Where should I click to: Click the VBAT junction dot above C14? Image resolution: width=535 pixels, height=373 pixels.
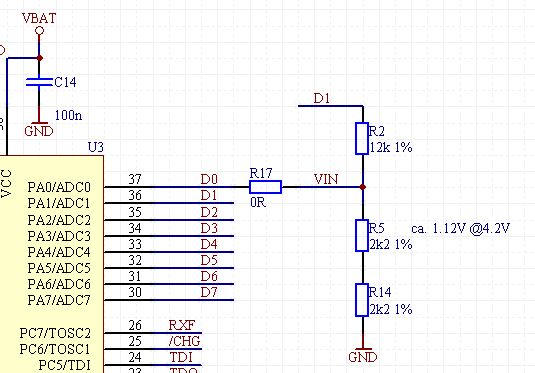40,58
